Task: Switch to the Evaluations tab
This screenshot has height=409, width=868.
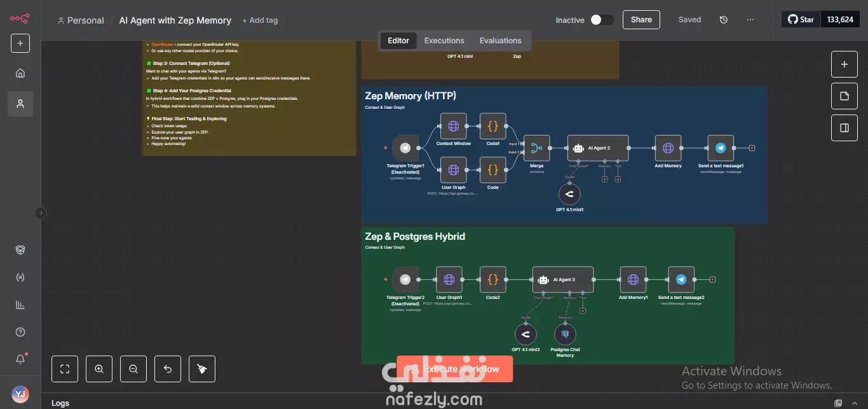Action: 500,41
